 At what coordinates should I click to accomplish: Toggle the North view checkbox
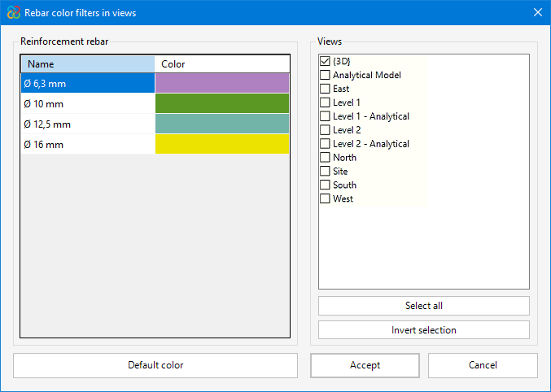(325, 158)
